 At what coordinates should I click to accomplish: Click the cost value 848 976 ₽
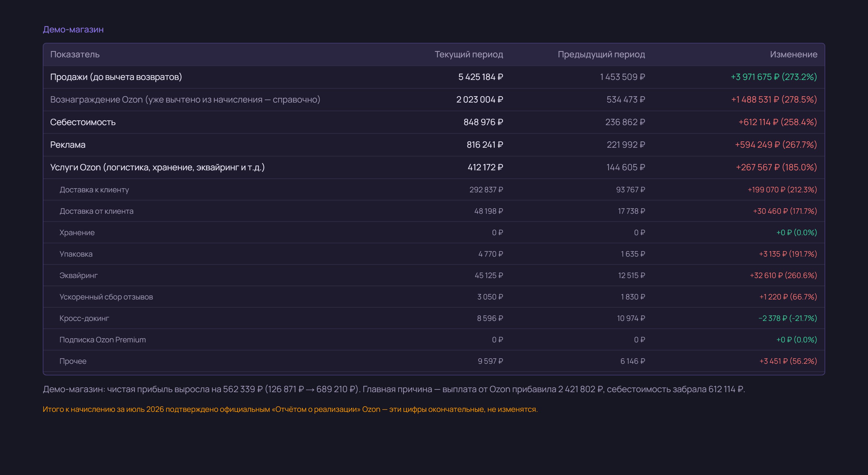coord(483,122)
